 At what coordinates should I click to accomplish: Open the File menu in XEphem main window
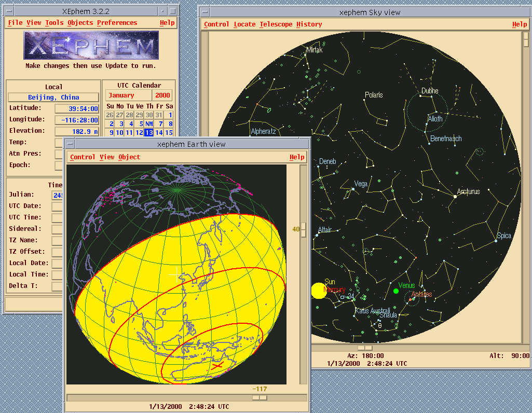pyautogui.click(x=15, y=23)
